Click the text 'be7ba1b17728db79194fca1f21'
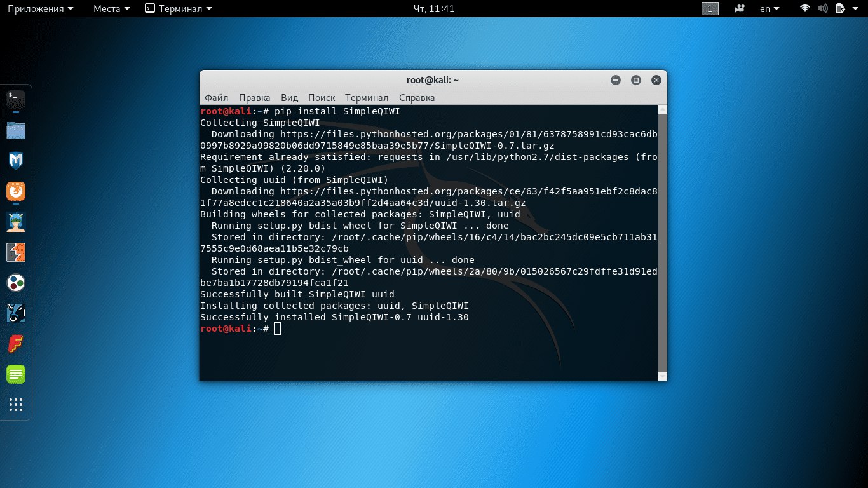This screenshot has width=868, height=488. click(x=275, y=283)
